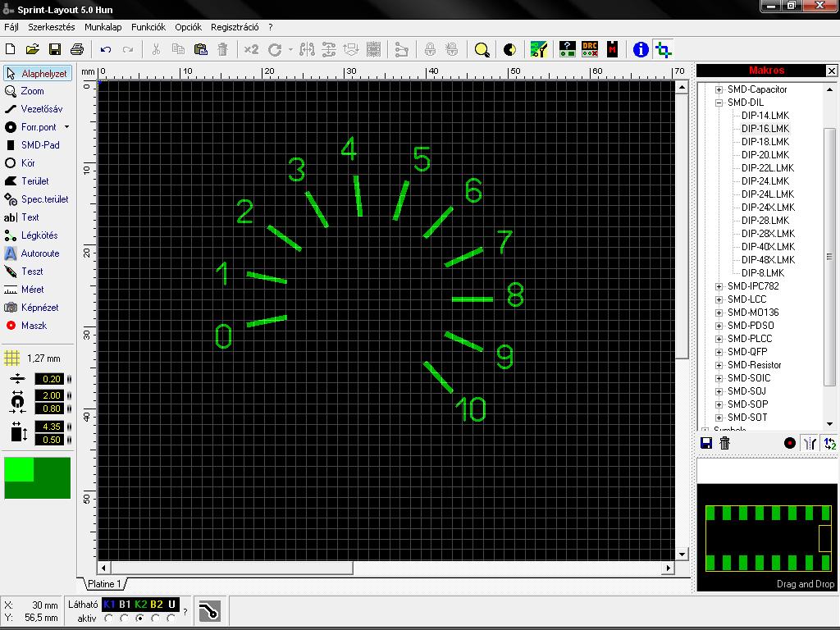Expand the SMD-LCC folder
Viewport: 840px width, 630px height.
click(x=719, y=299)
